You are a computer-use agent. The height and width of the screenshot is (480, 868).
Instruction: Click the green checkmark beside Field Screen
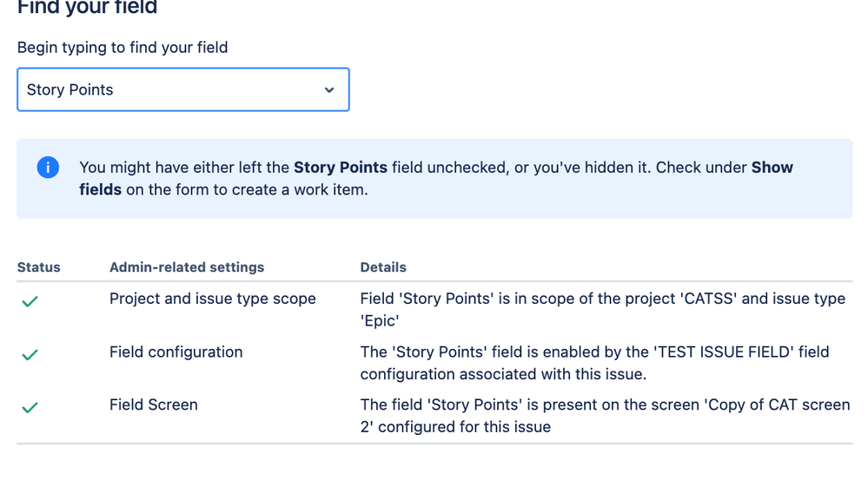(30, 408)
